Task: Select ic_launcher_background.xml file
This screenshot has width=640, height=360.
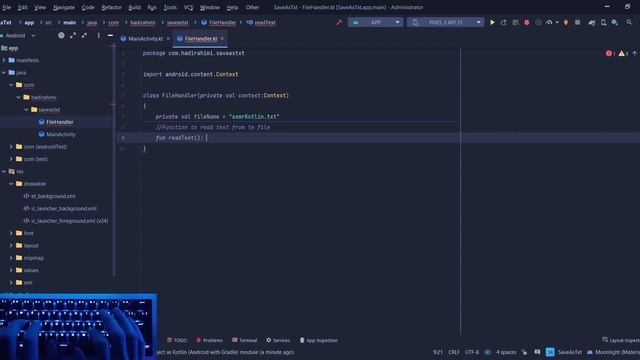Action: [64, 208]
